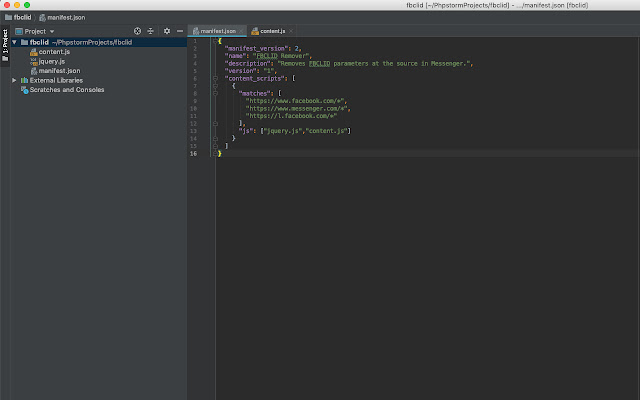Click the Collapse All icon in Project panel
The width and height of the screenshot is (640, 400).
pyautogui.click(x=152, y=31)
